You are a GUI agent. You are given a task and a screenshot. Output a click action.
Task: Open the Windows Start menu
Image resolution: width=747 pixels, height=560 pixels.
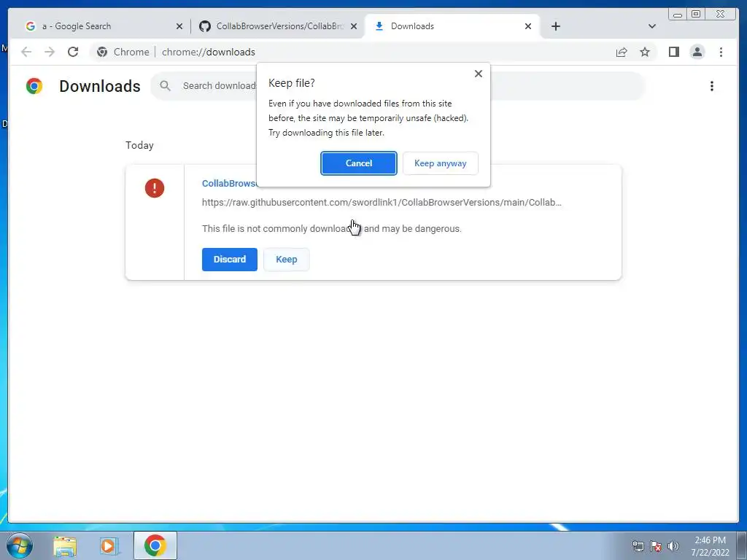[x=20, y=545]
